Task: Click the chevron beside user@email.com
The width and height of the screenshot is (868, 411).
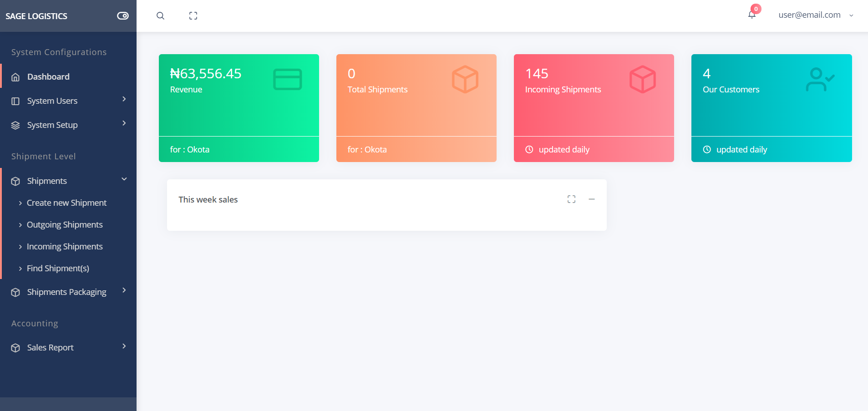Action: (x=851, y=15)
